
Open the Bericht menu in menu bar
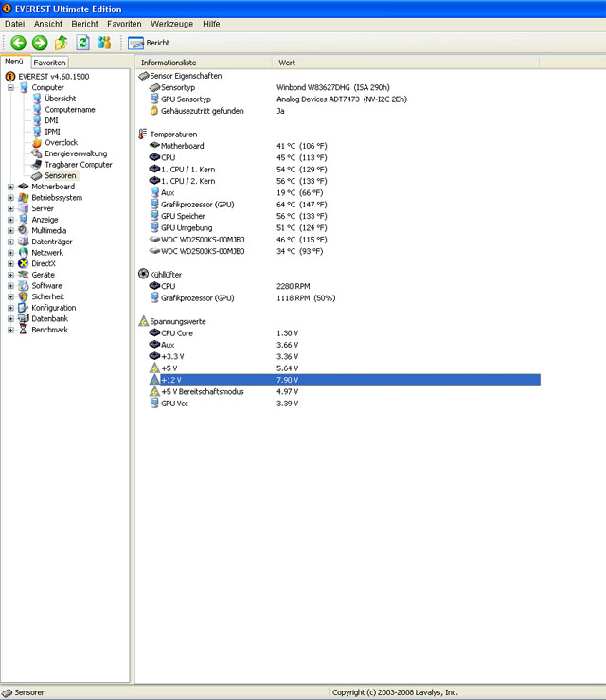pyautogui.click(x=84, y=24)
